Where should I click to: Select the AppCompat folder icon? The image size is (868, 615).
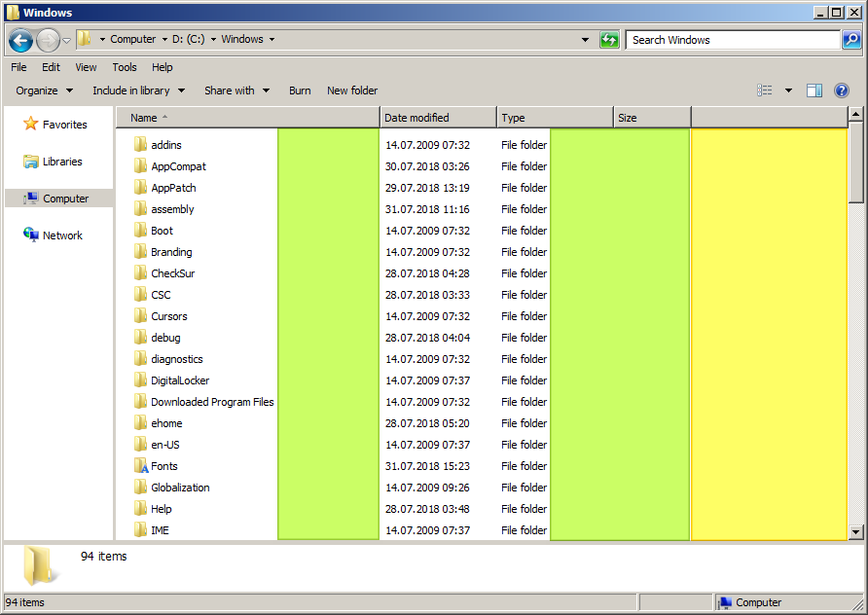(x=140, y=166)
